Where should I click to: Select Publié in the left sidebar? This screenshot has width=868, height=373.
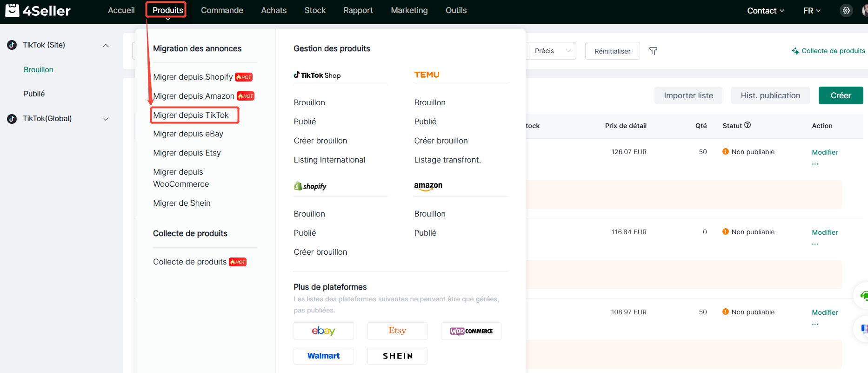pyautogui.click(x=34, y=94)
